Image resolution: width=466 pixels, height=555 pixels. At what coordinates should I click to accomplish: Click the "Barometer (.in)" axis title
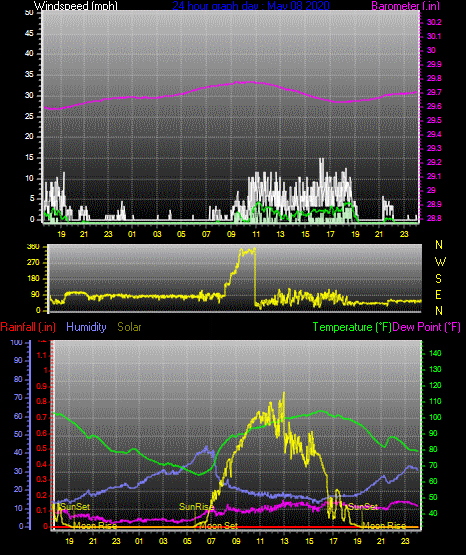tap(405, 5)
